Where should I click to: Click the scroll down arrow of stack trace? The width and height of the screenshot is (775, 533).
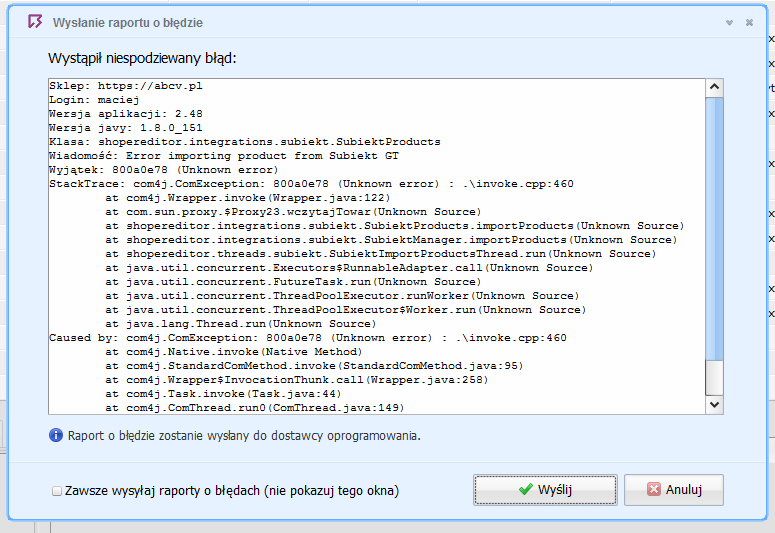point(714,404)
